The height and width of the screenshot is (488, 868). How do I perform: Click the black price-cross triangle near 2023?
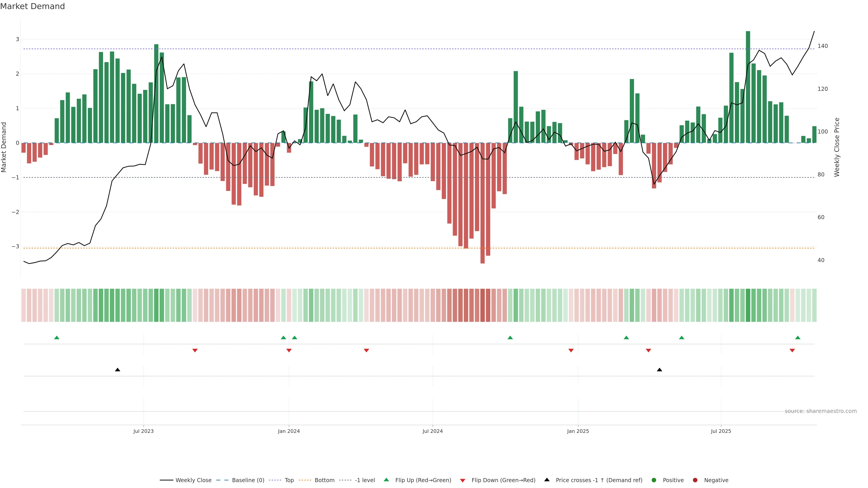tap(117, 370)
